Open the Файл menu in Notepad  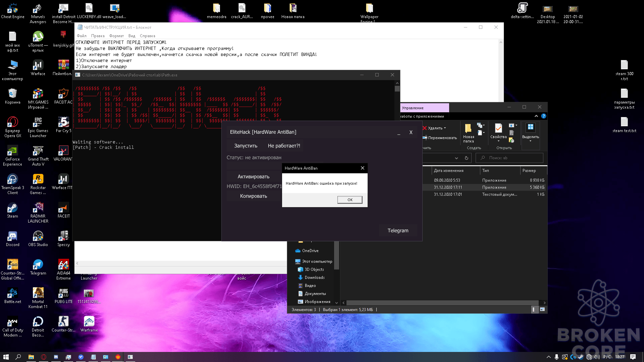click(x=82, y=36)
